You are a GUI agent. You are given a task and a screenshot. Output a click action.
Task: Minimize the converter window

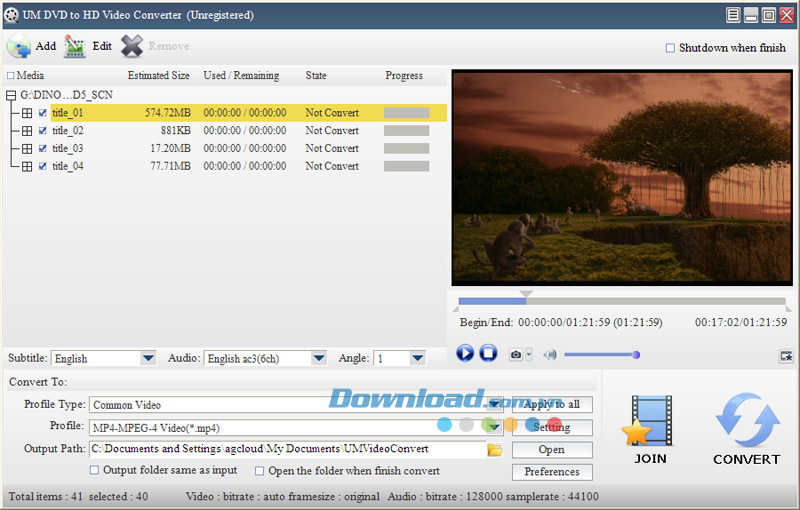(751, 15)
